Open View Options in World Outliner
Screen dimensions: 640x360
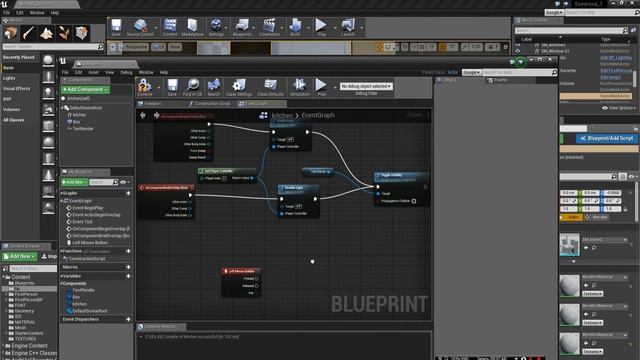tap(619, 108)
